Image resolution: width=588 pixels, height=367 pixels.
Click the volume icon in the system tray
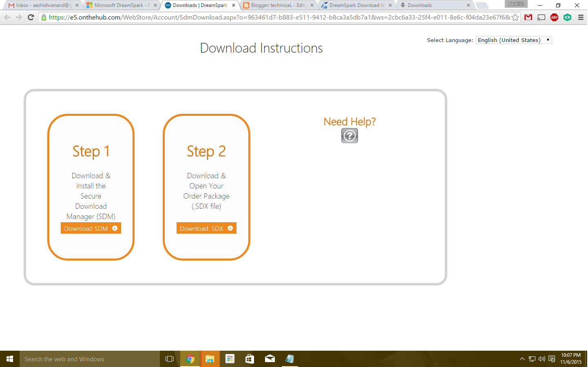(542, 359)
